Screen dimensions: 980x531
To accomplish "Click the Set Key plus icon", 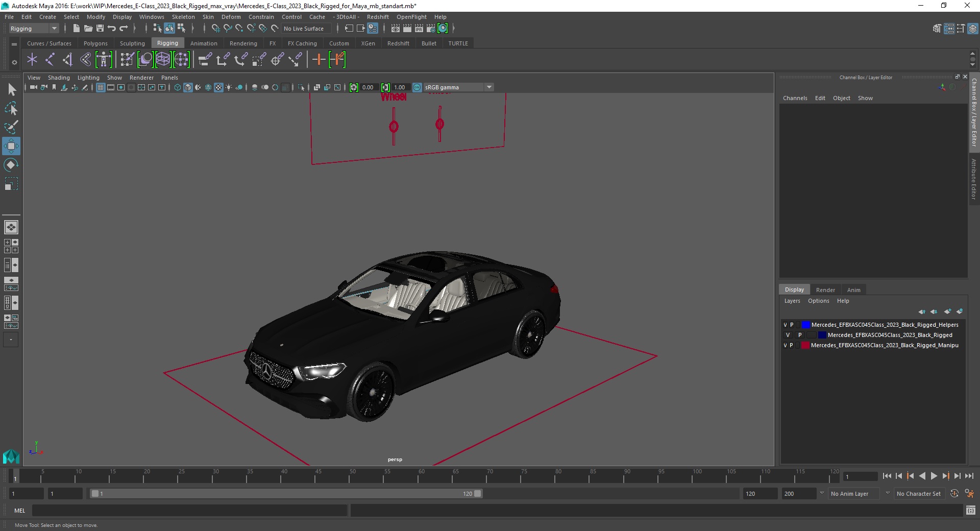I will (318, 60).
